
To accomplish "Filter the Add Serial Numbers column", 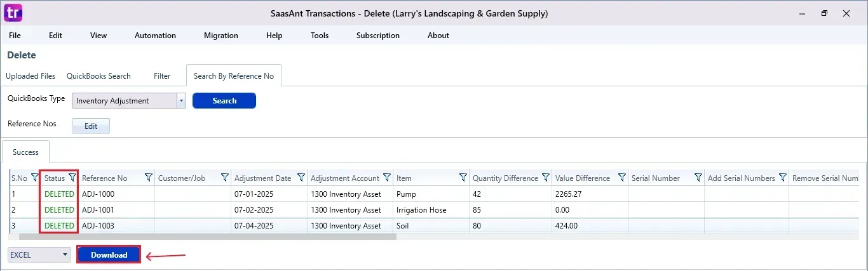I will [783, 178].
